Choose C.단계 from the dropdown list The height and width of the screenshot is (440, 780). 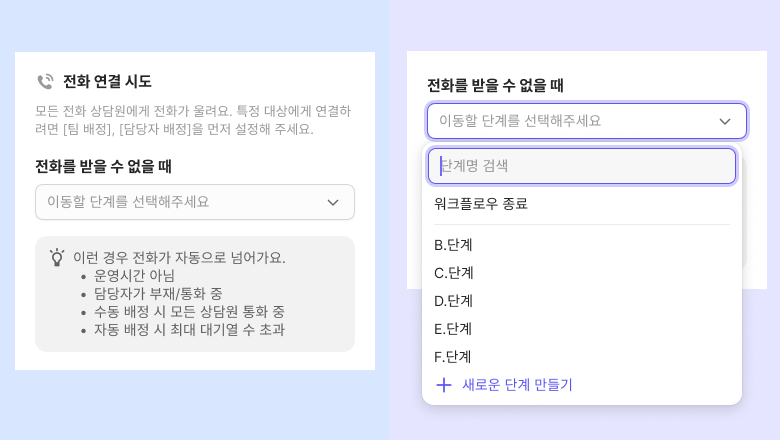click(x=454, y=273)
